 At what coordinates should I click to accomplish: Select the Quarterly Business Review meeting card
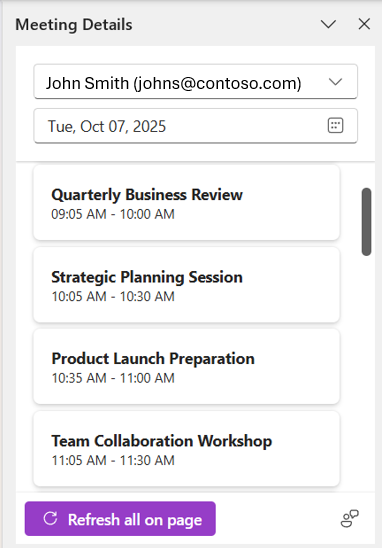point(186,203)
